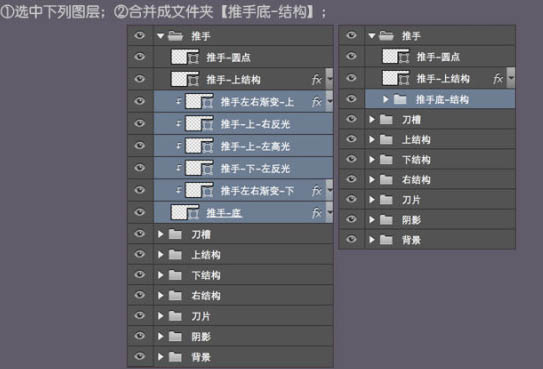Image resolution: width=543 pixels, height=369 pixels.
Task: Click 上结构 folder icon in right panel
Action: tap(386, 140)
